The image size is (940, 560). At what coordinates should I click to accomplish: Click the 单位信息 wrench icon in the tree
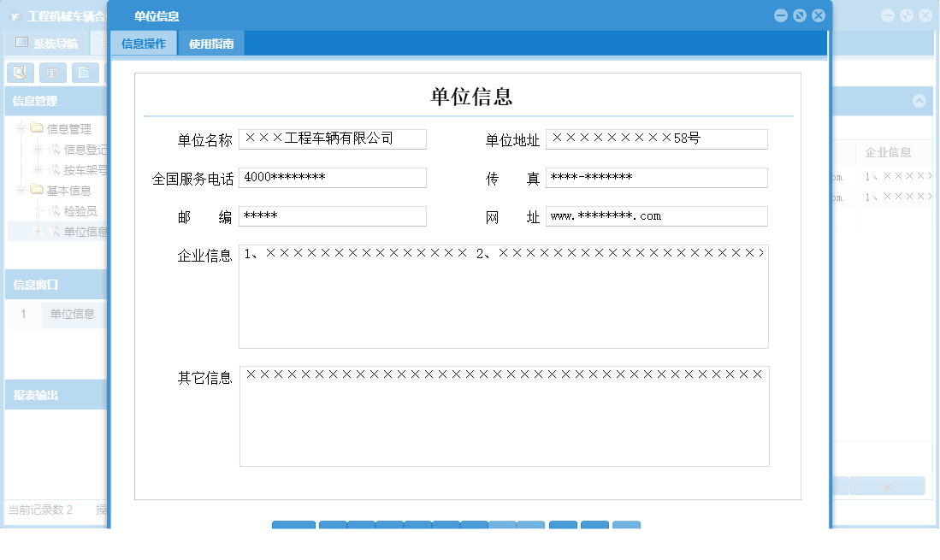tap(52, 230)
